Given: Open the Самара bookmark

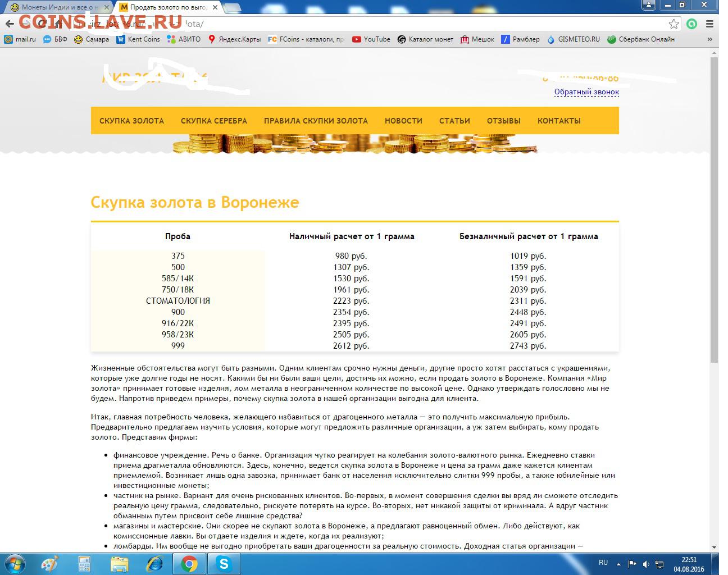Looking at the screenshot, I should pos(92,39).
